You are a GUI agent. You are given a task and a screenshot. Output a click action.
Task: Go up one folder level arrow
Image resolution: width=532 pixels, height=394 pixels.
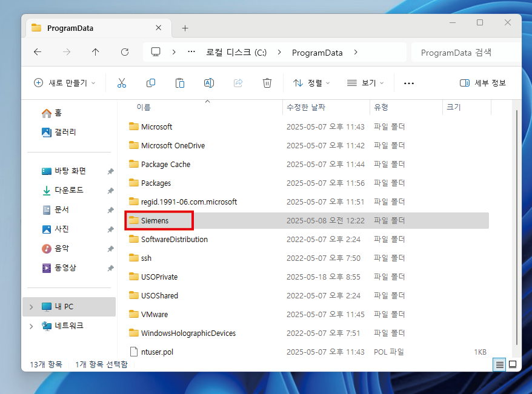tap(95, 52)
